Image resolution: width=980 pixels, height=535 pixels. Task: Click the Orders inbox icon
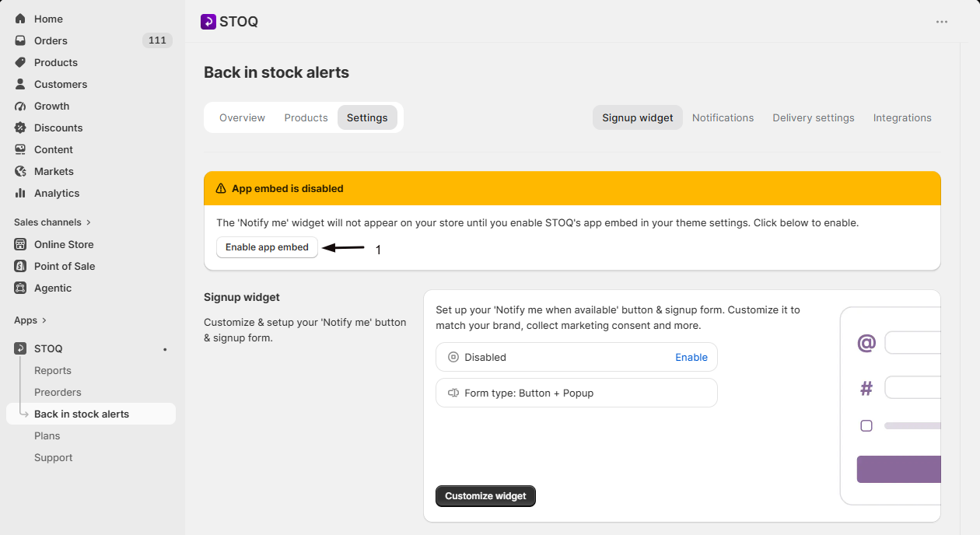click(20, 40)
